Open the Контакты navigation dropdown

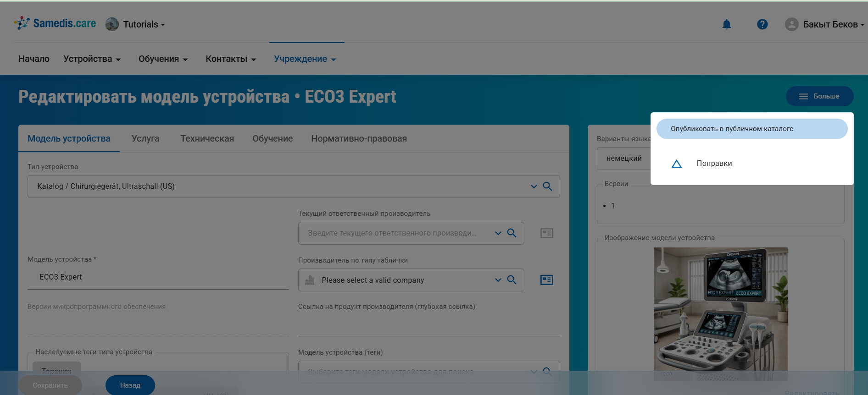[x=231, y=59]
